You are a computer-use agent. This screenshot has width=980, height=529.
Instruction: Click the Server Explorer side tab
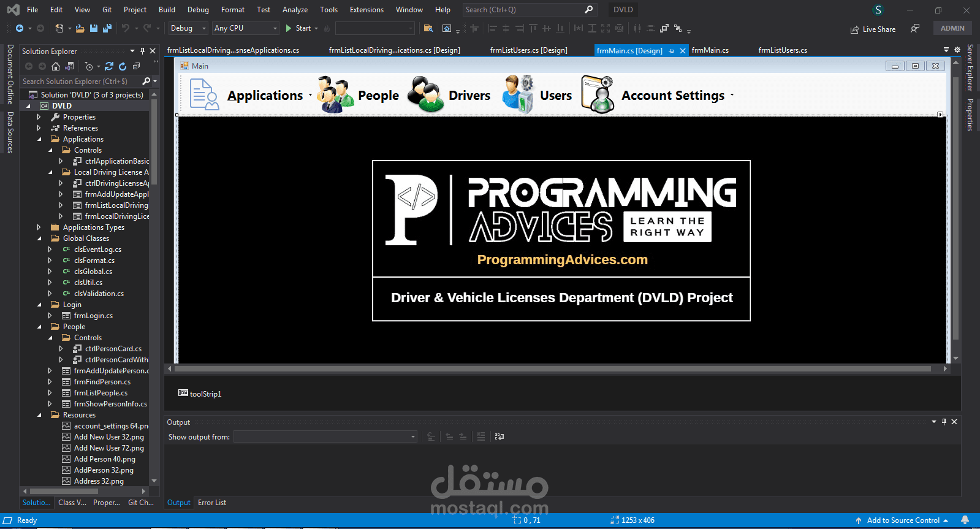(x=970, y=68)
